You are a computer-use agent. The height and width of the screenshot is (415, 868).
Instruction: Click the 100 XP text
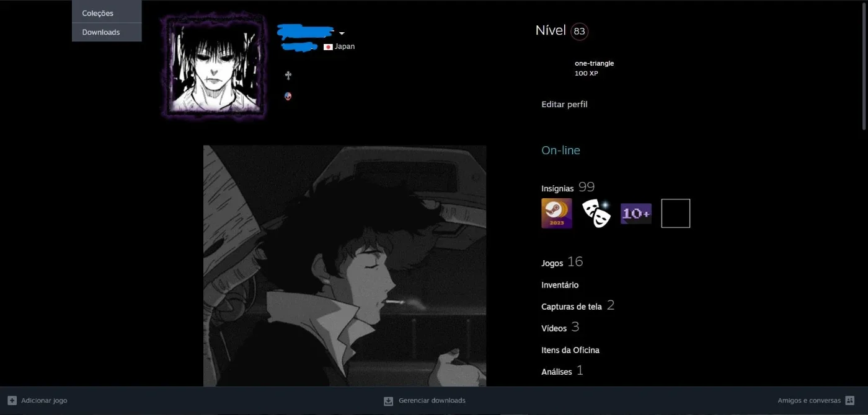point(586,73)
